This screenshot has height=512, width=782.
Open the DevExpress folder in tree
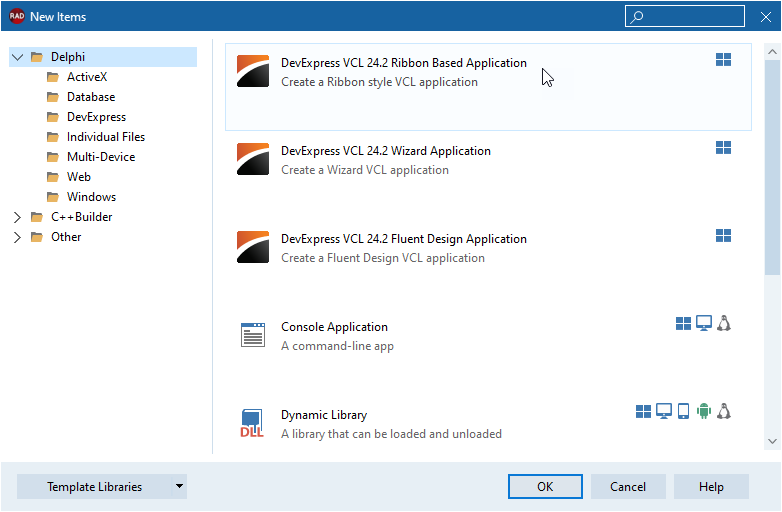click(96, 117)
